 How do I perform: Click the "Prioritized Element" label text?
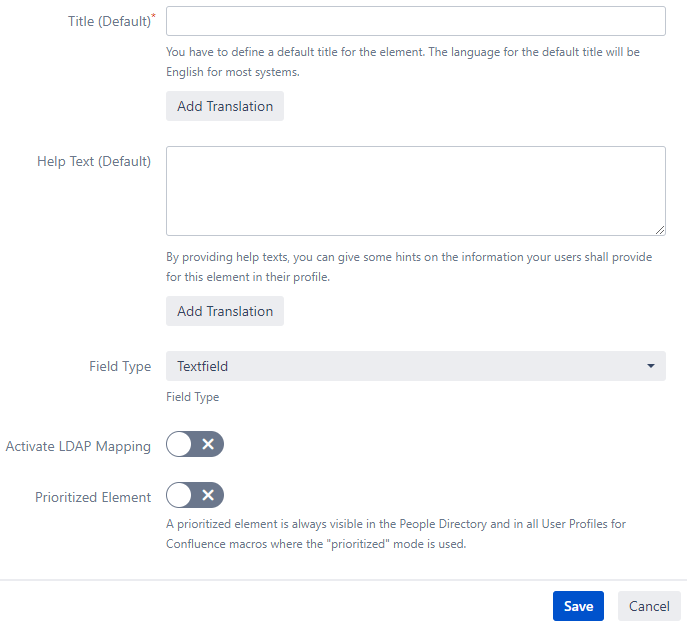click(x=93, y=496)
